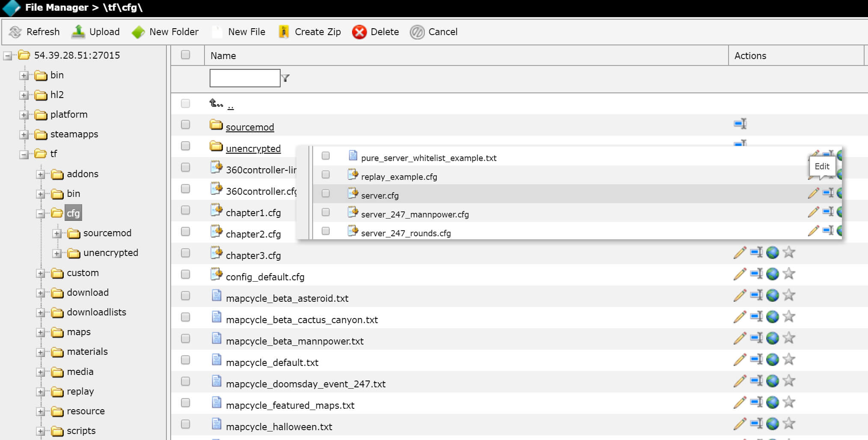
Task: Expand the maps folder in tree
Action: (41, 333)
